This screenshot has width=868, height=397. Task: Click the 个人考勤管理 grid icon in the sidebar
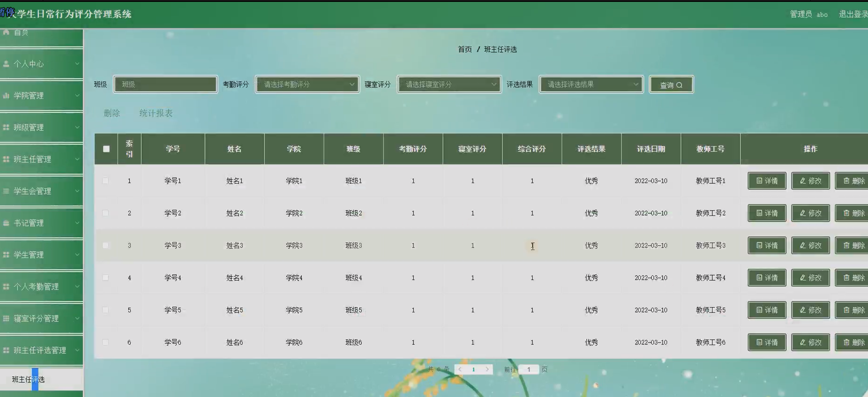tap(6, 287)
